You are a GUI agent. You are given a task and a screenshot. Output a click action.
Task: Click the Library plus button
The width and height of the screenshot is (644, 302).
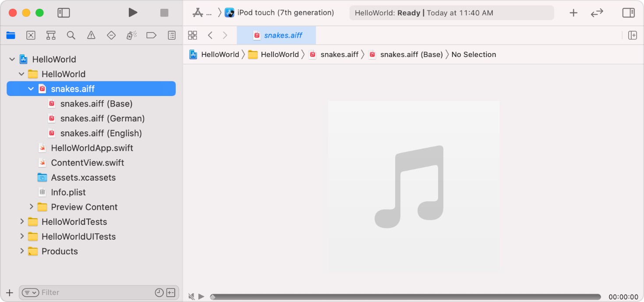pyautogui.click(x=573, y=13)
